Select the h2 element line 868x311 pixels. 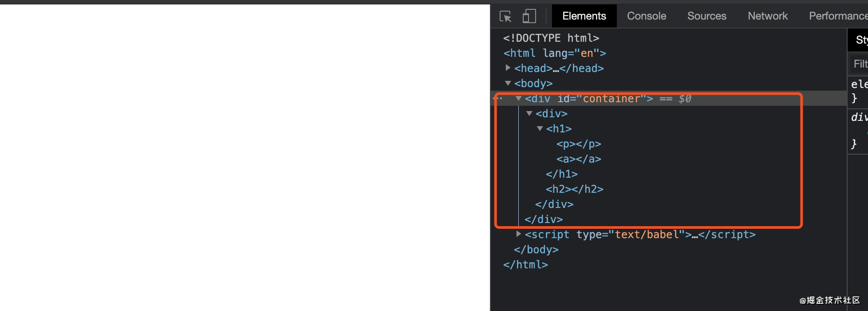coord(575,189)
